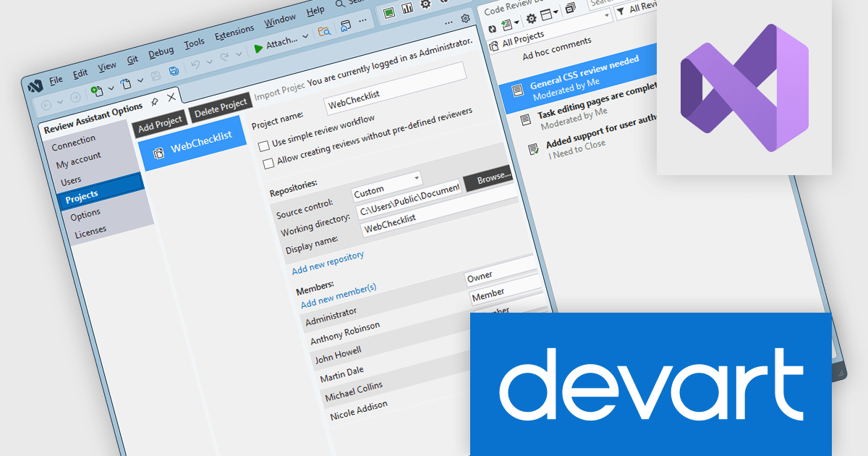This screenshot has width=868, height=456.
Task: Click the icon of Task editing pages review
Action: [x=526, y=120]
